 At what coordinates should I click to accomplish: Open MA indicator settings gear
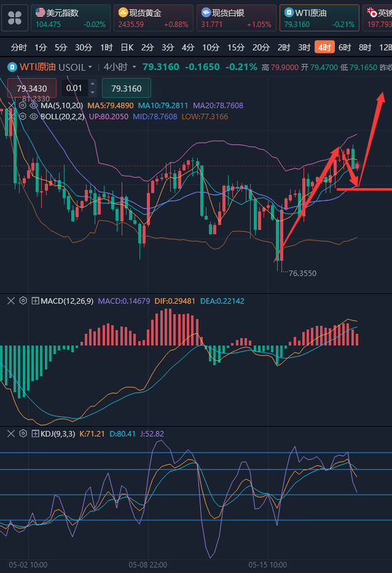pos(23,106)
